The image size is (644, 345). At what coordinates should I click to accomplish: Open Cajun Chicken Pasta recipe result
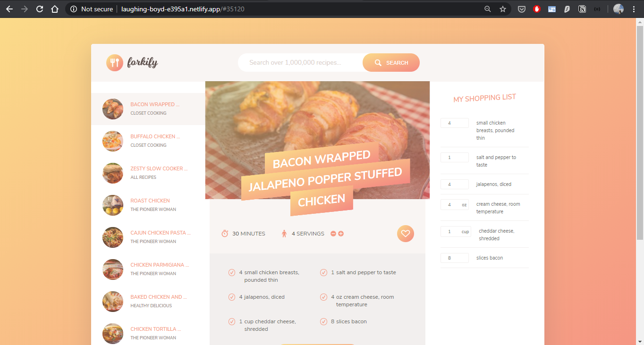tap(148, 237)
